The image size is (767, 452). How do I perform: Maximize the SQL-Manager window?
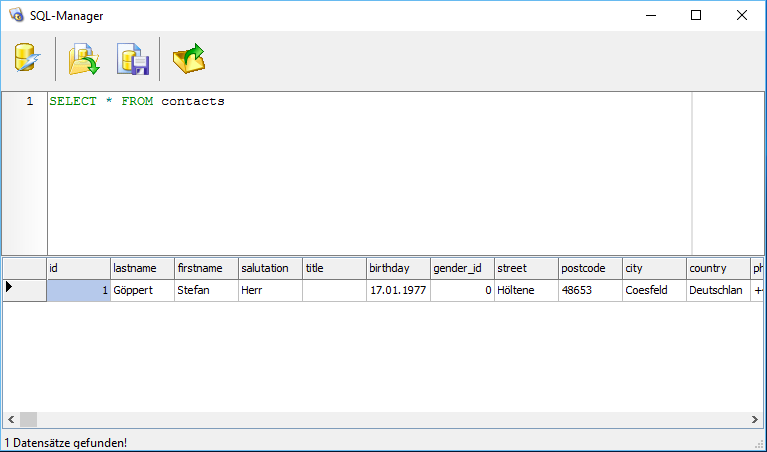coord(696,15)
